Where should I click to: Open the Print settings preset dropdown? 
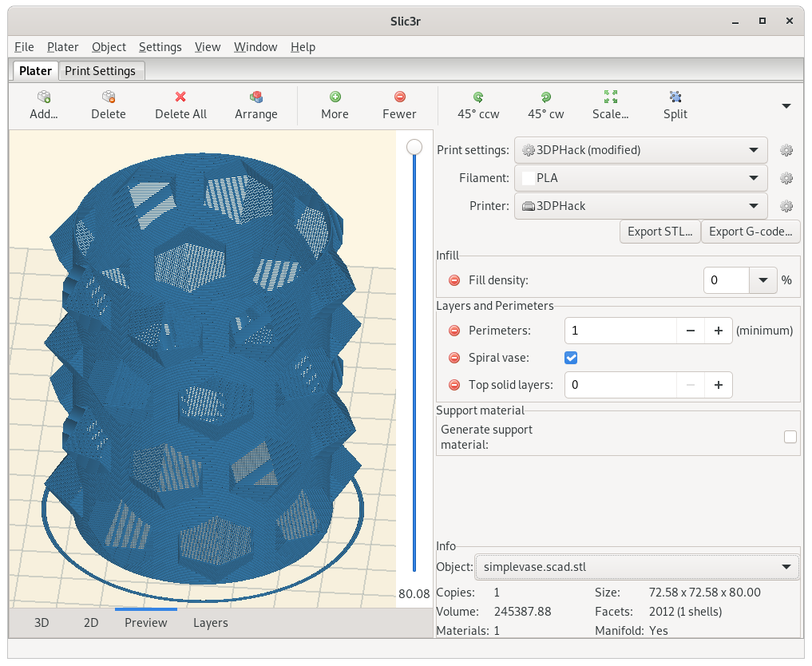[641, 150]
